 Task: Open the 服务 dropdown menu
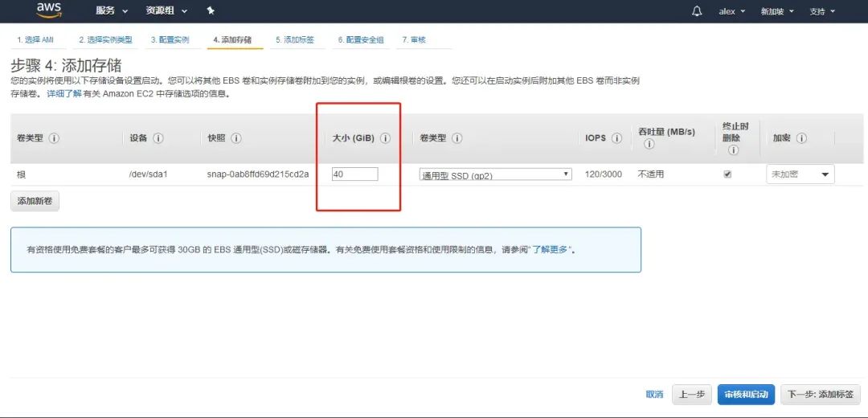pyautogui.click(x=111, y=11)
